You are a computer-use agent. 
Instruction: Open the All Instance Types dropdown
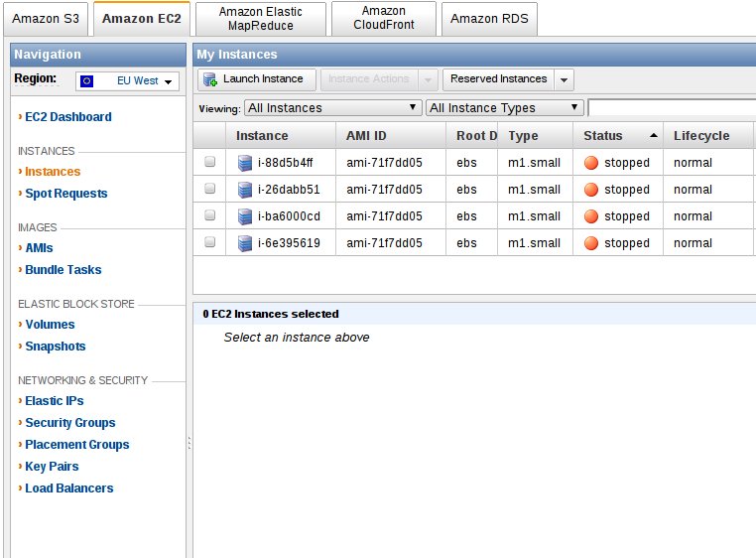(504, 107)
